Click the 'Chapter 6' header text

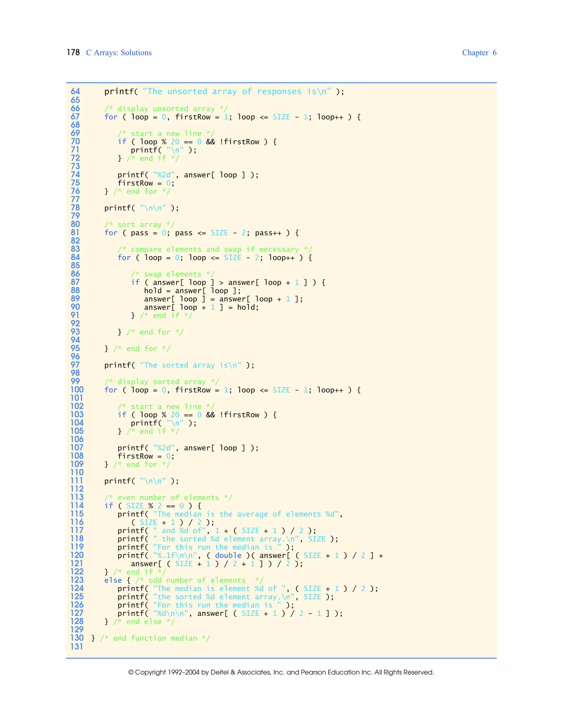(479, 53)
